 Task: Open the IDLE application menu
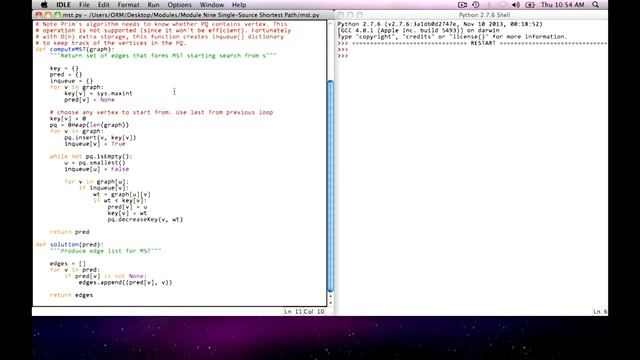[63, 5]
